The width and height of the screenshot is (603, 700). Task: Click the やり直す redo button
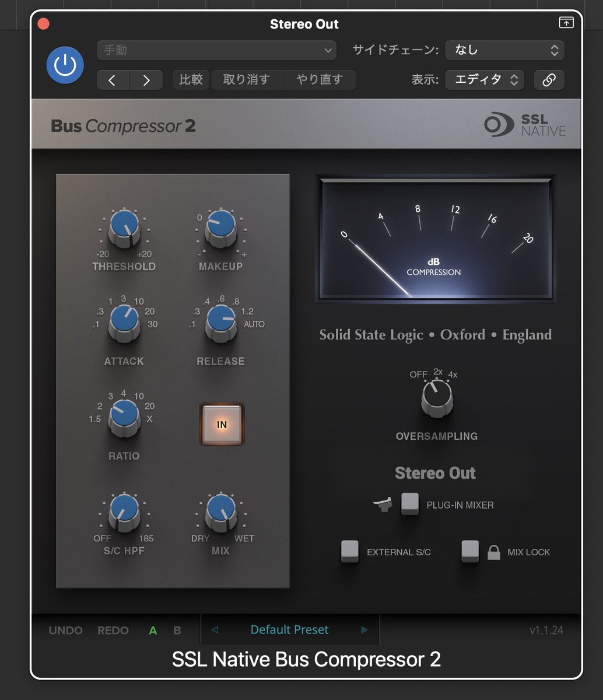pos(320,80)
